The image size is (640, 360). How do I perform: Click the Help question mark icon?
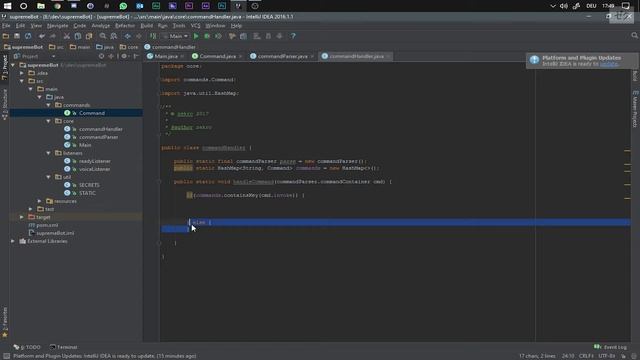293,36
